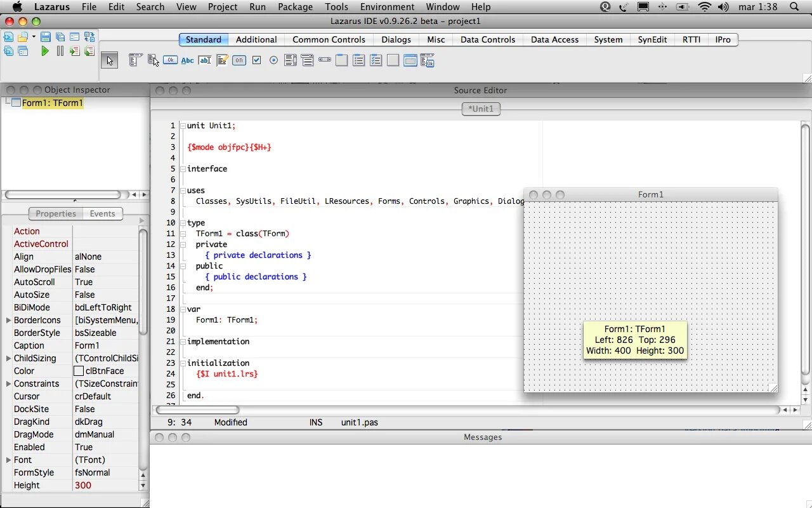
Task: Select the TLabel (Abc) component icon
Action: [x=187, y=60]
